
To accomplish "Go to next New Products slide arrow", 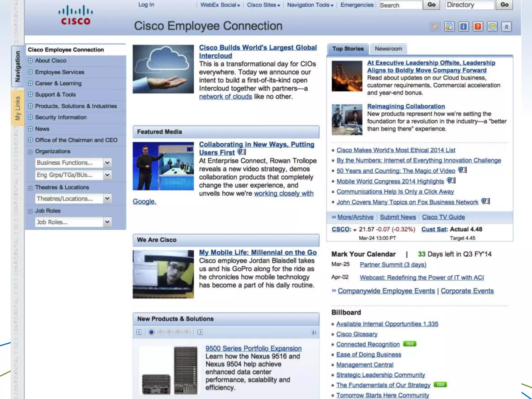I will point(200,332).
